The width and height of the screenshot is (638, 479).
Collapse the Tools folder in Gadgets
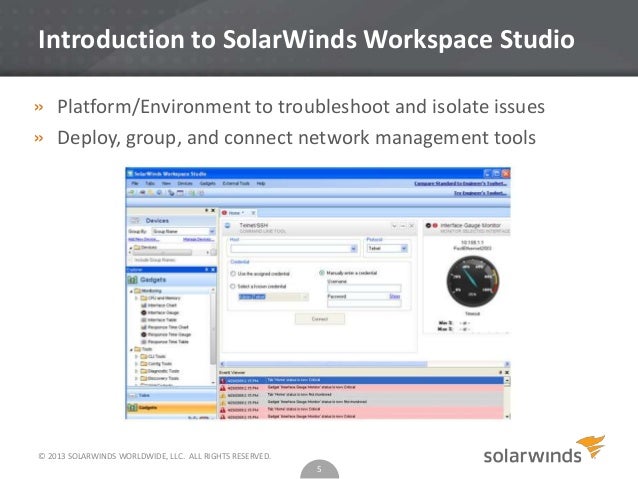click(131, 349)
